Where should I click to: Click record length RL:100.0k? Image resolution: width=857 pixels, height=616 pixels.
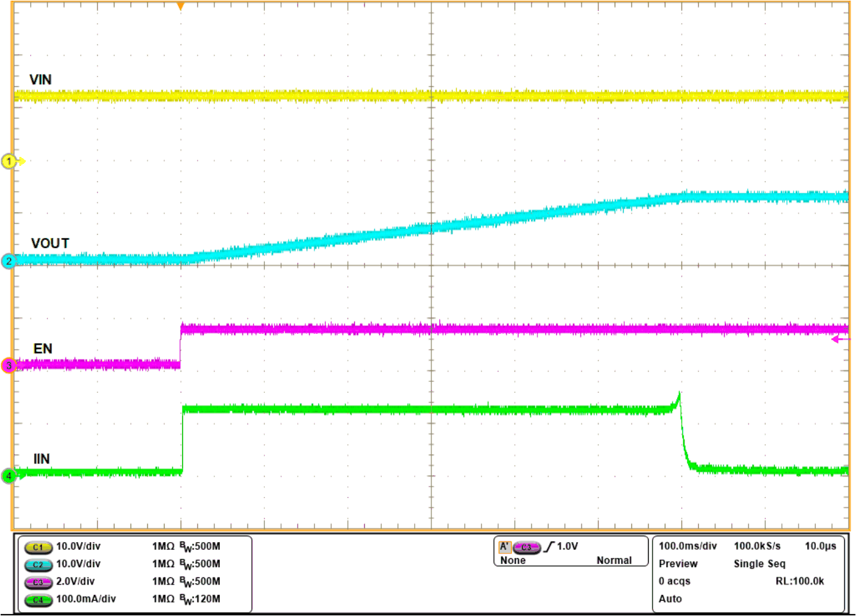[800, 581]
